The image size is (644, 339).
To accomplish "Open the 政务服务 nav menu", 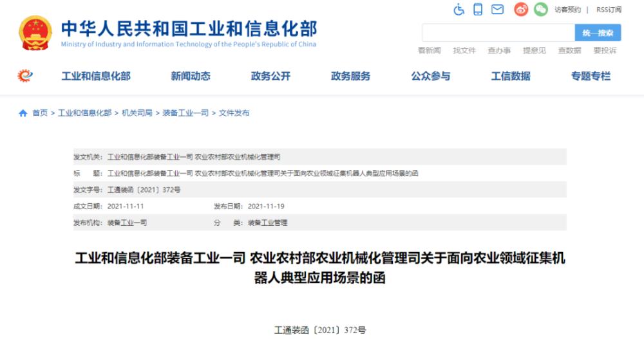I will 351,76.
